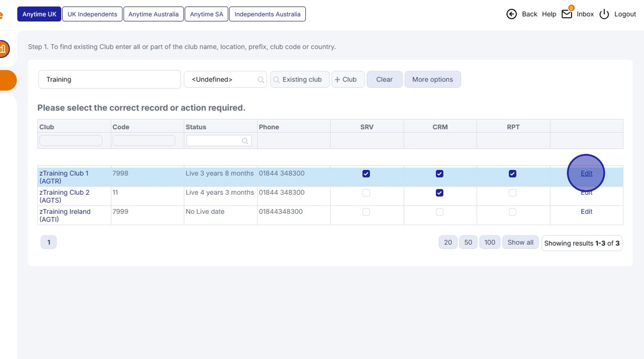Click inside the Training search field
This screenshot has height=359, width=644.
pyautogui.click(x=109, y=79)
